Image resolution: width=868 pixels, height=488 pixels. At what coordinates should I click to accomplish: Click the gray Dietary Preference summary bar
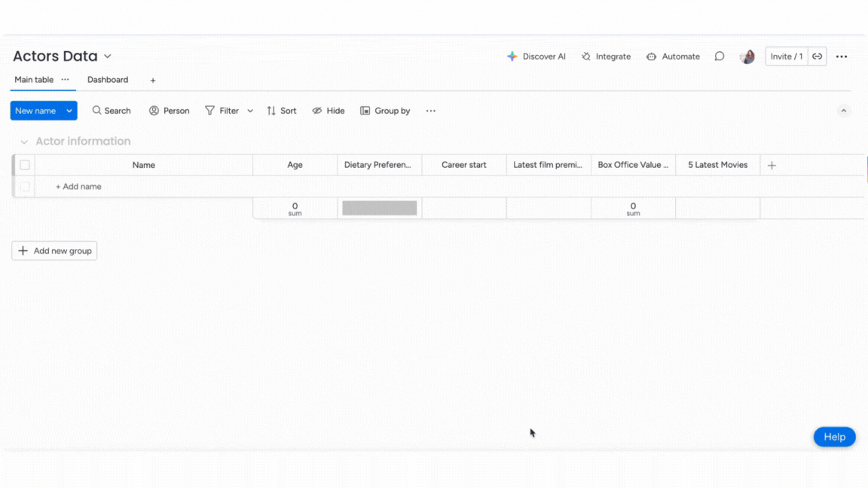click(x=379, y=208)
